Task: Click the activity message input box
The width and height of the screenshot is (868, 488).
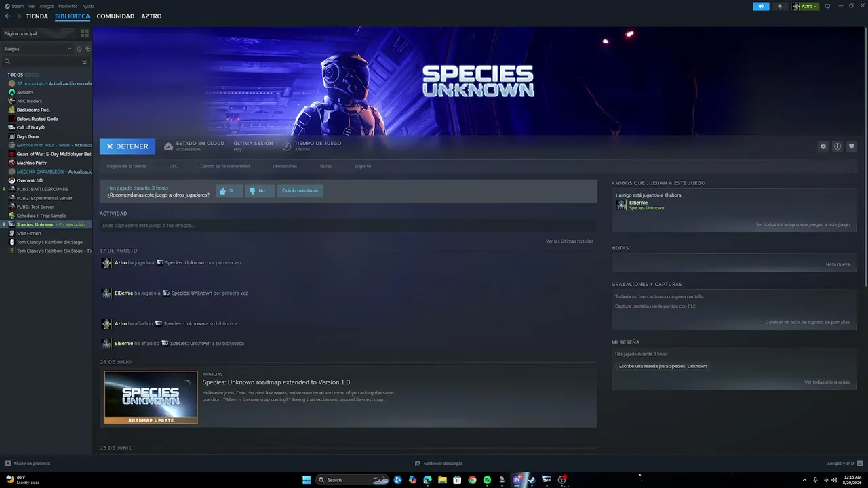Action: point(348,225)
